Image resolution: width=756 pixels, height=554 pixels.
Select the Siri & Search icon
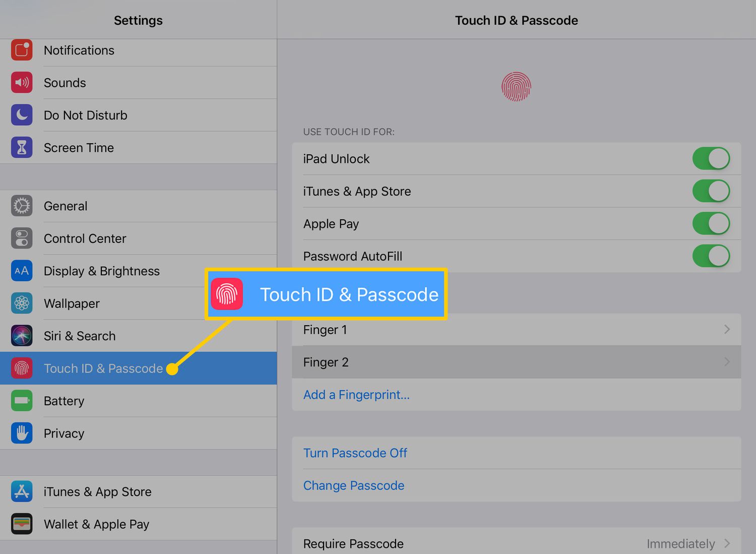click(22, 336)
